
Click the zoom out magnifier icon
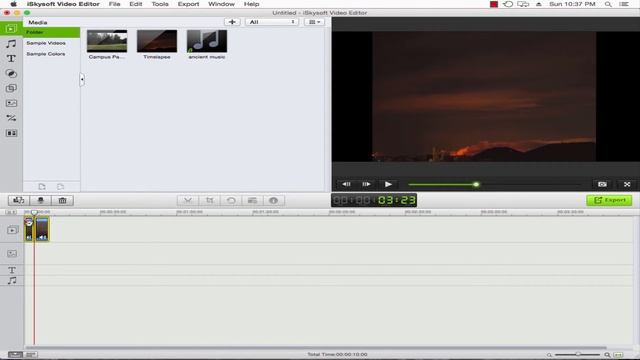pyautogui.click(x=549, y=355)
